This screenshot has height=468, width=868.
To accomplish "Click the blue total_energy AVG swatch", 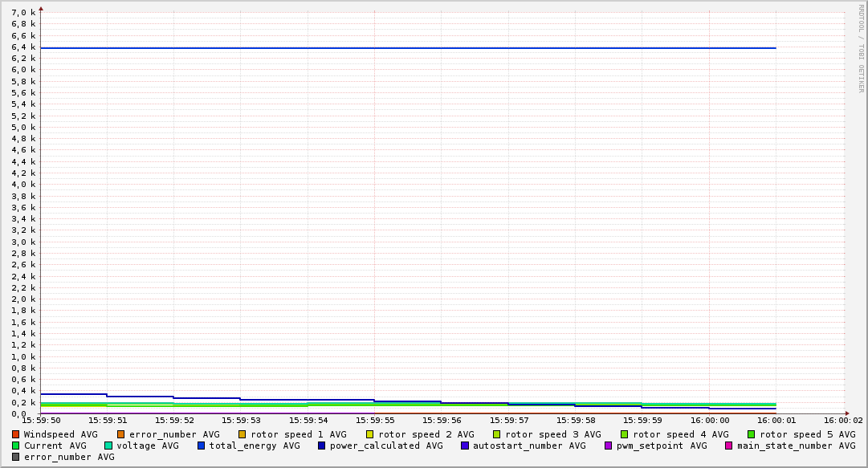I will [202, 446].
